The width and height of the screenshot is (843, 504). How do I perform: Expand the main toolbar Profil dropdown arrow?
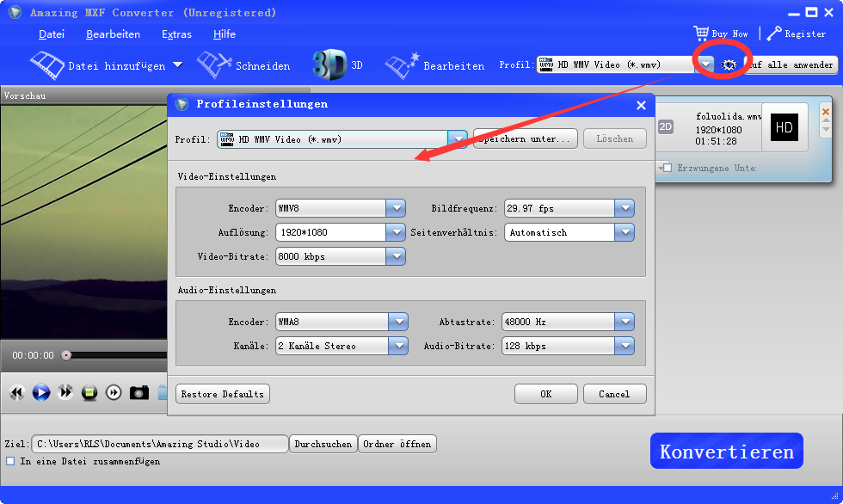[x=705, y=65]
